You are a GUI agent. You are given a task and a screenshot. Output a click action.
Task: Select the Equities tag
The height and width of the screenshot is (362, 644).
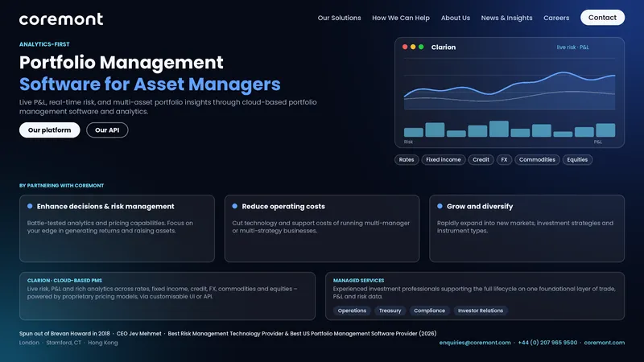coord(577,159)
